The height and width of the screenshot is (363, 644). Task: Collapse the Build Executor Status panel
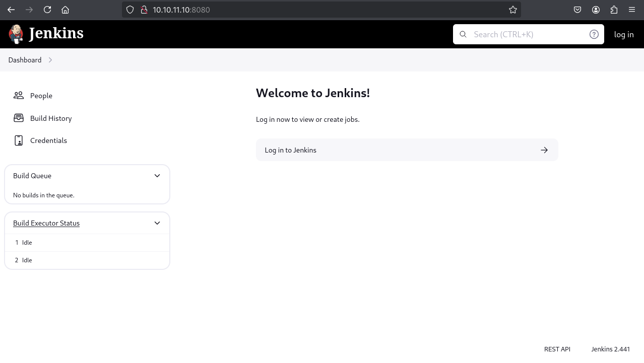157,223
